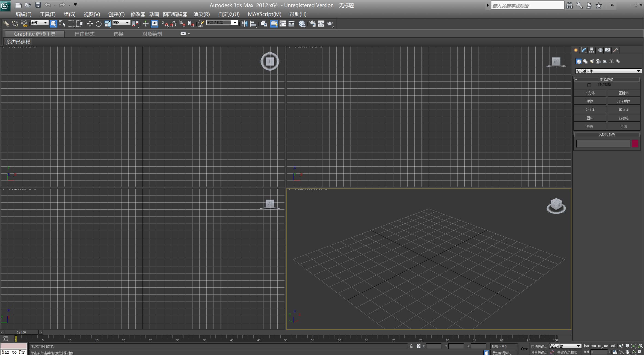Click the Mirror tool icon
This screenshot has height=355, width=644.
click(244, 24)
